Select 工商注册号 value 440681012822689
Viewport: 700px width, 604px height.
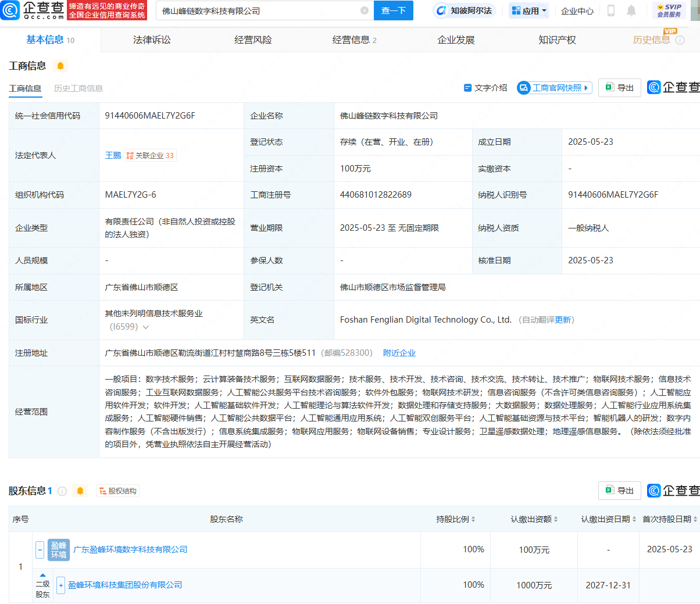point(376,195)
